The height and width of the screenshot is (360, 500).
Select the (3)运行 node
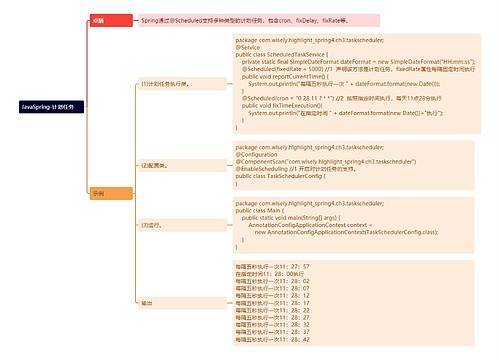click(182, 225)
